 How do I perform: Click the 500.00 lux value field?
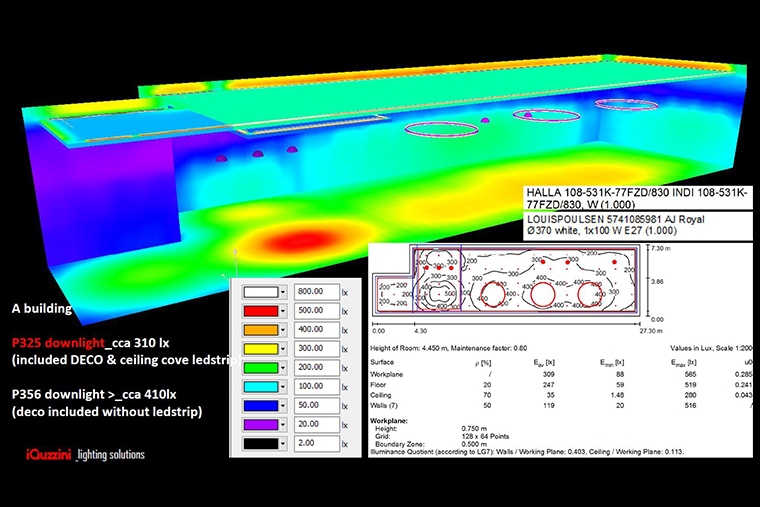click(x=317, y=311)
